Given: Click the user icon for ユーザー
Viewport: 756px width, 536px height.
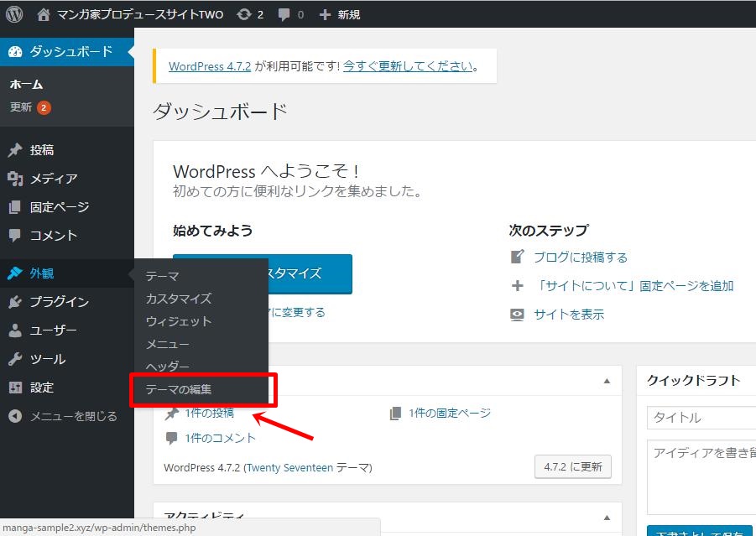Looking at the screenshot, I should coord(15,330).
